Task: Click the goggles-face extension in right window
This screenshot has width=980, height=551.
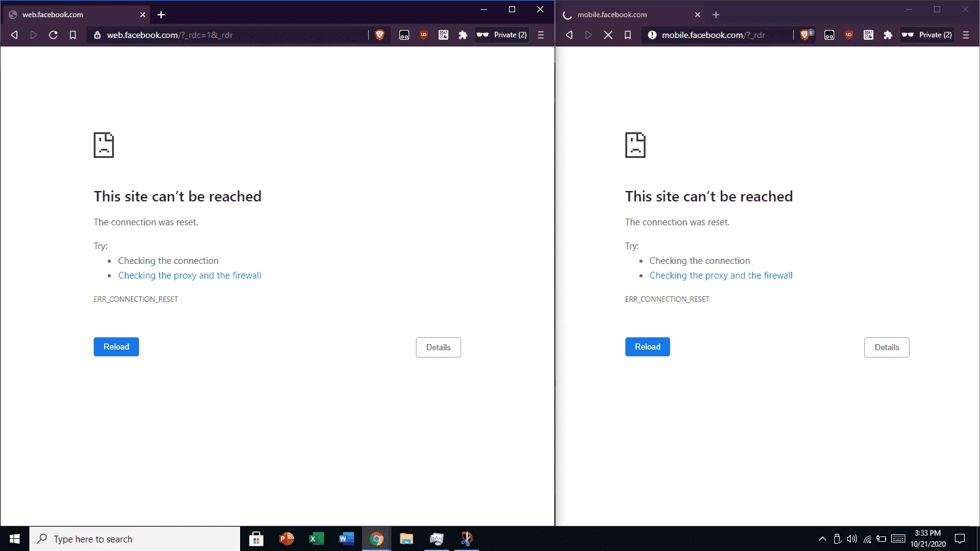Action: click(x=829, y=35)
